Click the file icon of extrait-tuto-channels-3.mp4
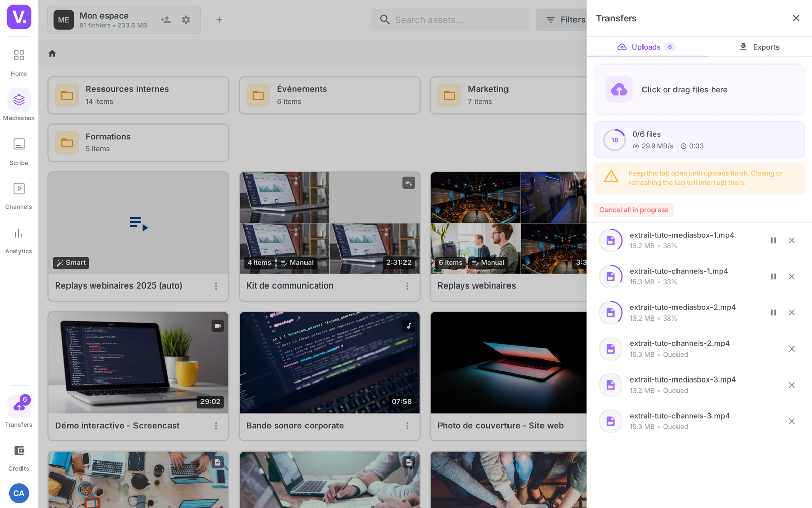 coord(611,421)
